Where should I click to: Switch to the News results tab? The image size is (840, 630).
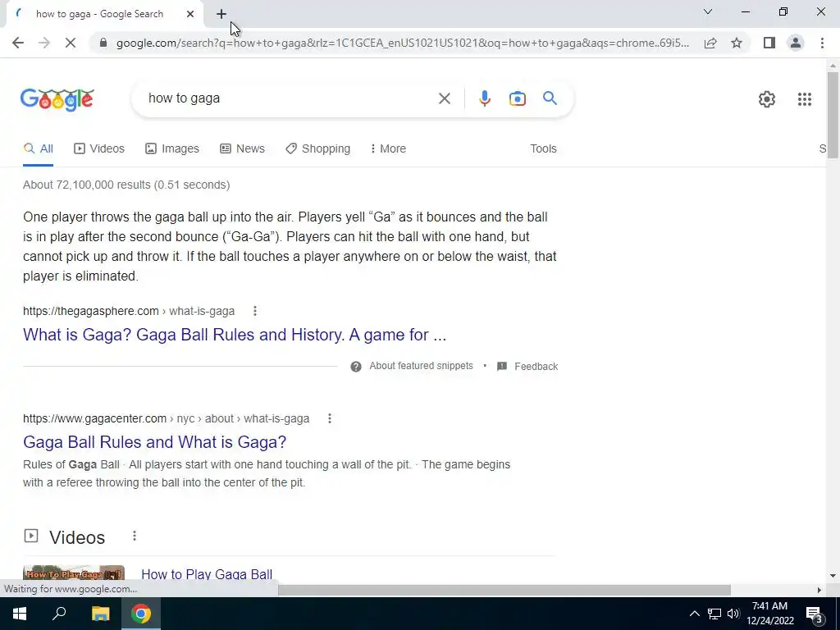(x=242, y=149)
